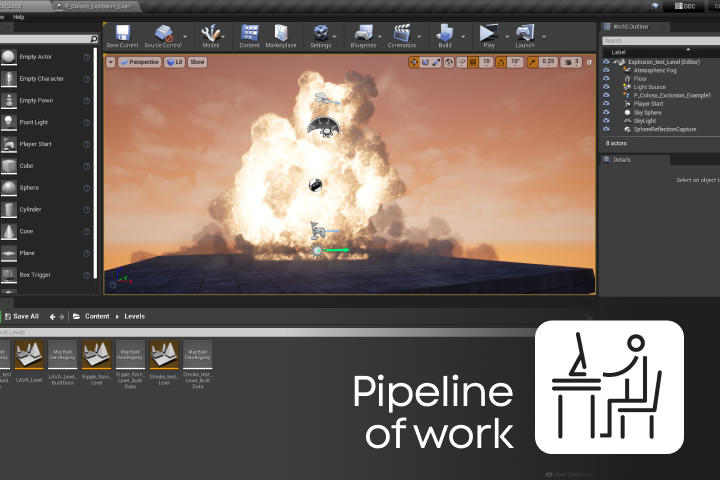720x480 pixels.
Task: Click the Search Levels field
Action: (x=266, y=332)
